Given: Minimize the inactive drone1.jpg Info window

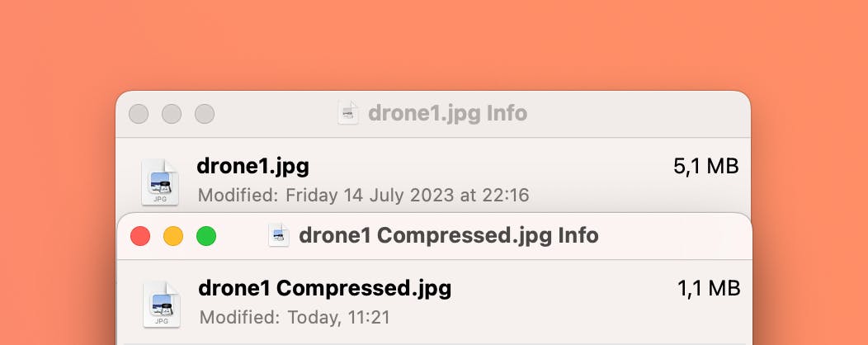Looking at the screenshot, I should pos(172,114).
